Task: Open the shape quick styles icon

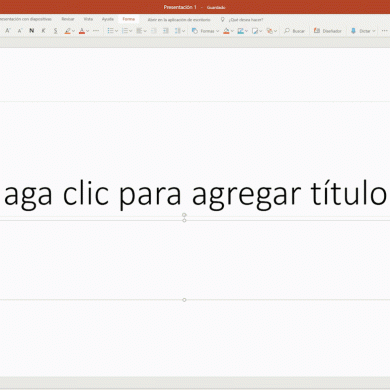Action: 255,31
